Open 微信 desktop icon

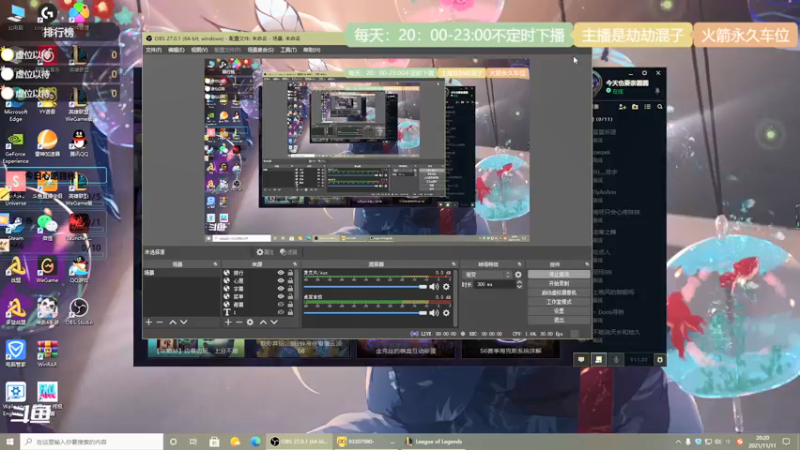[47, 228]
